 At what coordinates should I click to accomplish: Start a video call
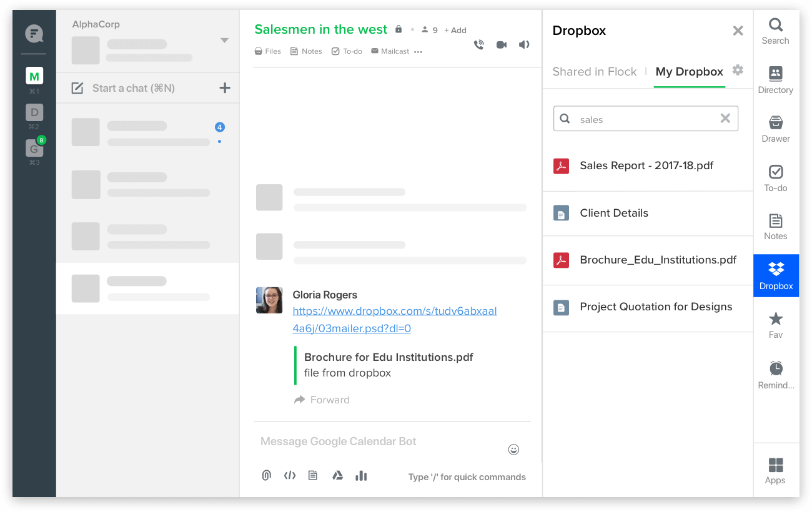pyautogui.click(x=501, y=45)
